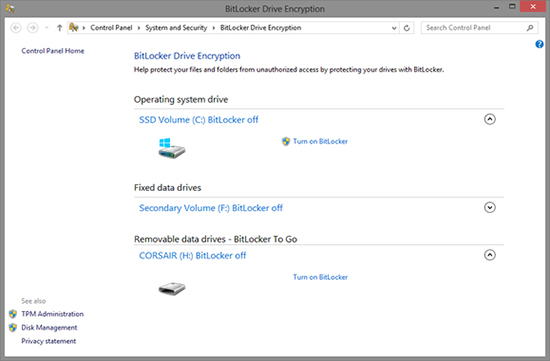Click CORSAIR (H:) BitLocker off heading
550x361 pixels.
pos(193,255)
